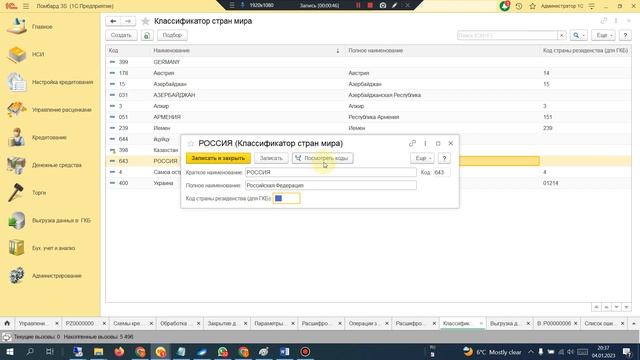Select the GERMANY row in the list

click(x=367, y=62)
